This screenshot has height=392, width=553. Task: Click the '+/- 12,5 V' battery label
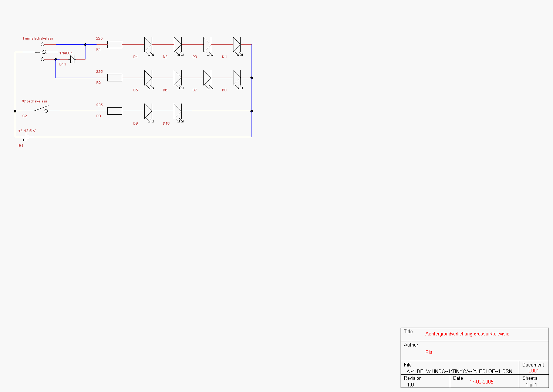pyautogui.click(x=27, y=131)
